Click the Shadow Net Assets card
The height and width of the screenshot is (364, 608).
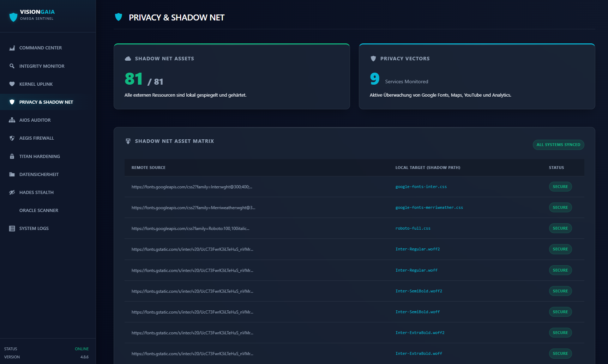[x=231, y=77]
